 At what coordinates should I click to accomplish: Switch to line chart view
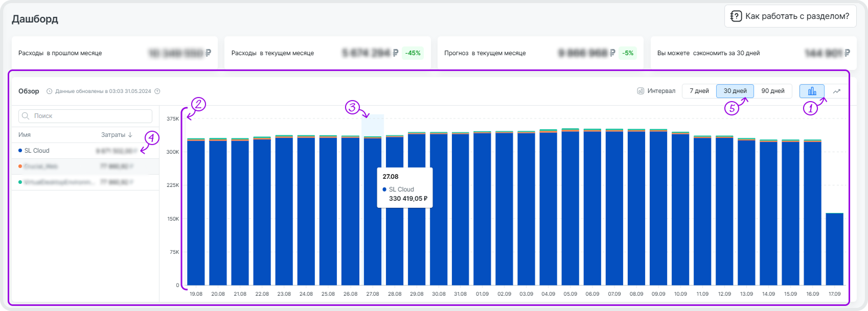pyautogui.click(x=837, y=91)
